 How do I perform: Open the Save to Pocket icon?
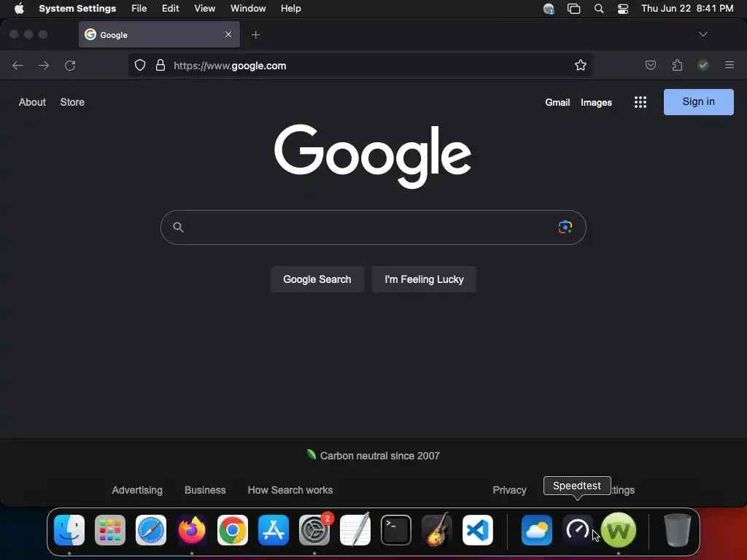[650, 65]
